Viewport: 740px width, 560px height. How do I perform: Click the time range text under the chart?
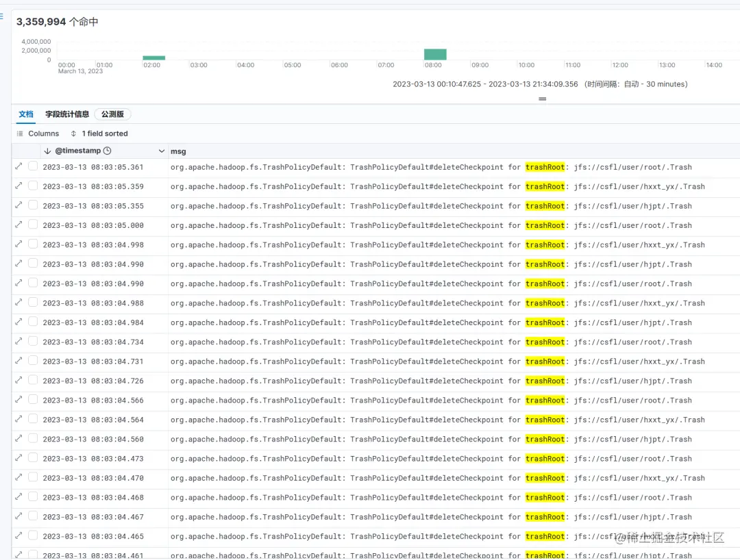tap(485, 84)
